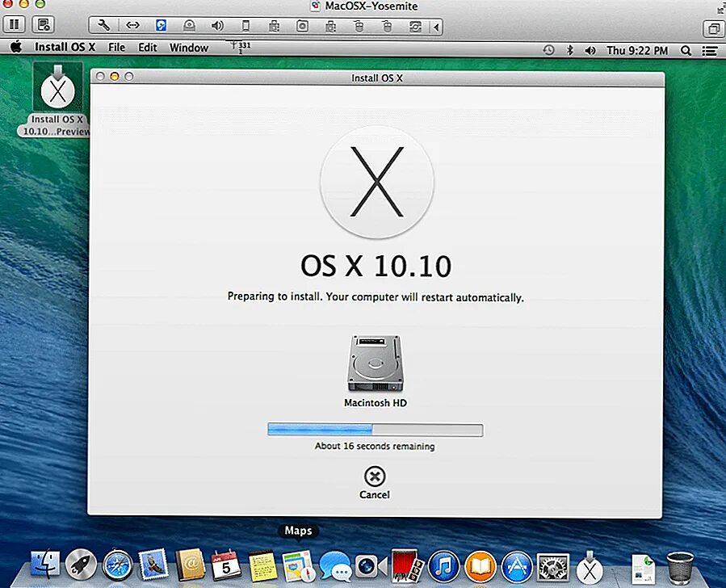Click the OS X 10.10 heading
726x588 pixels.
pyautogui.click(x=376, y=266)
